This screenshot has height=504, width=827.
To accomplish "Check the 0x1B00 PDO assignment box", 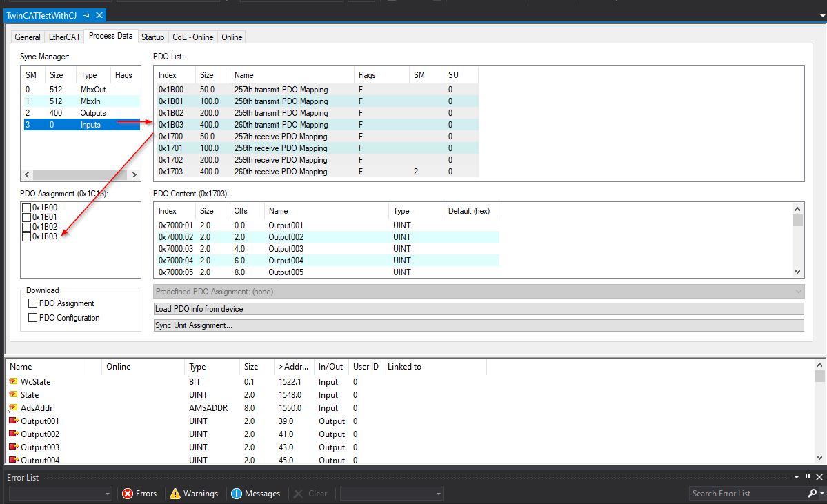I will coord(26,208).
